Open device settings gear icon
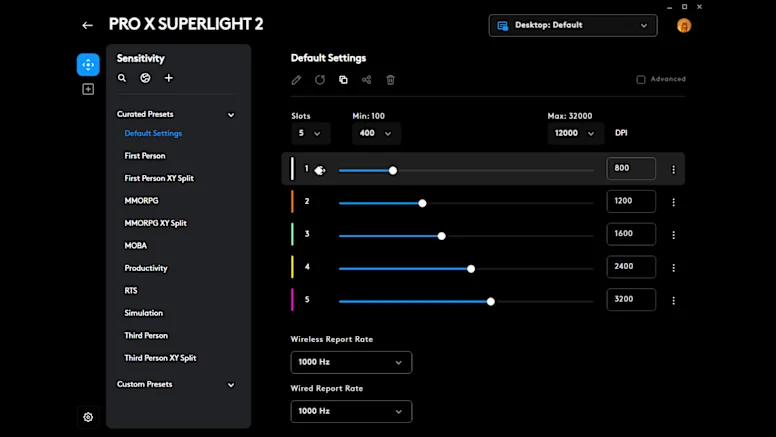The width and height of the screenshot is (776, 437). [88, 417]
